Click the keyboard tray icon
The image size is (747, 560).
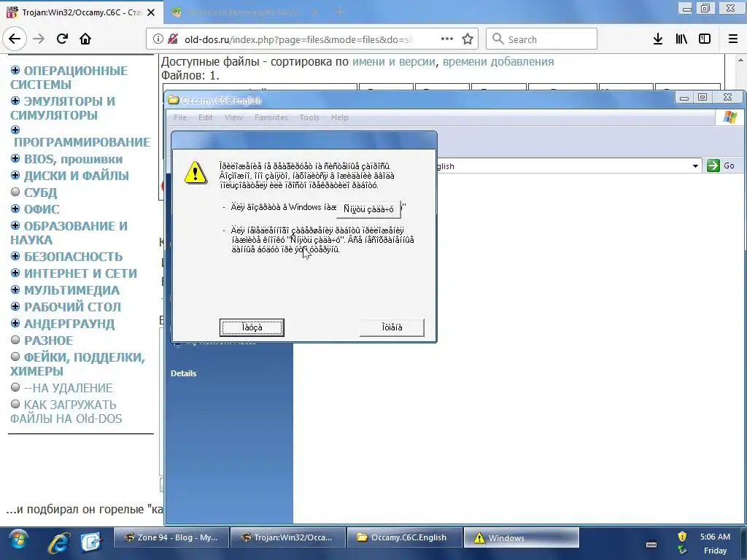pos(651,544)
